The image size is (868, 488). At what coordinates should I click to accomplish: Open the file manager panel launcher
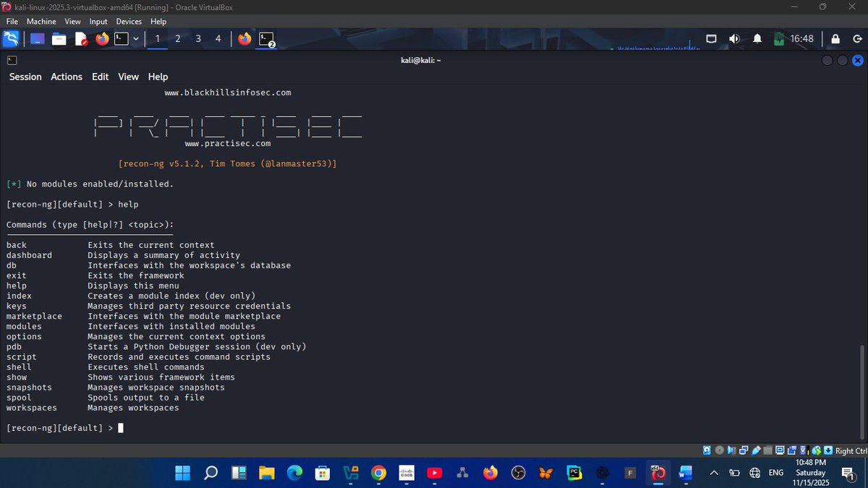click(x=59, y=39)
